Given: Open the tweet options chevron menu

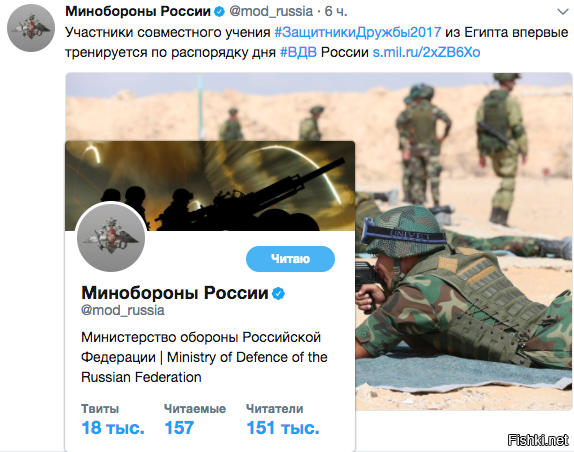Looking at the screenshot, I should coord(562,12).
